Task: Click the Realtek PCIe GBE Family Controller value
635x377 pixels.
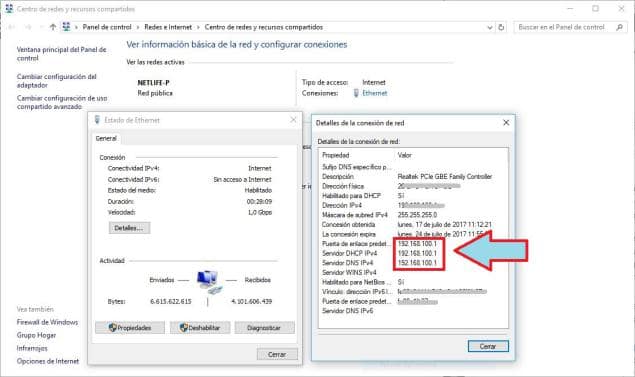Action: 445,177
